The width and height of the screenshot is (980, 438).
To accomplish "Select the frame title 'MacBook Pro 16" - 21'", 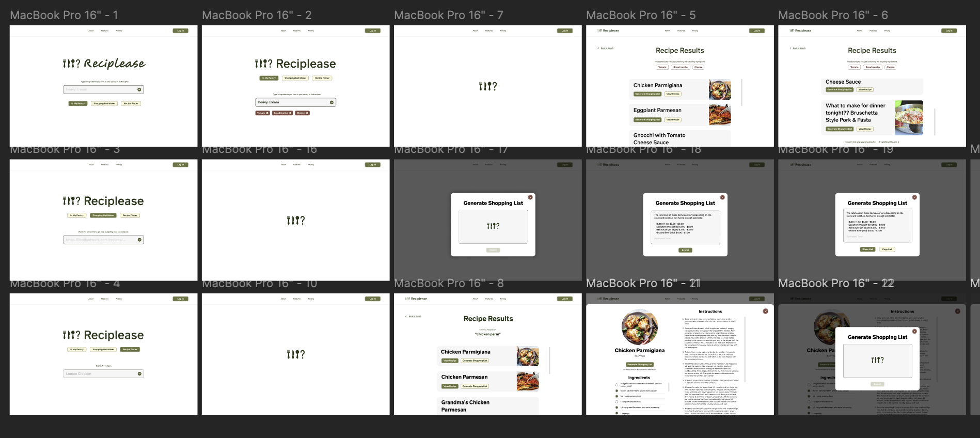I will (643, 283).
